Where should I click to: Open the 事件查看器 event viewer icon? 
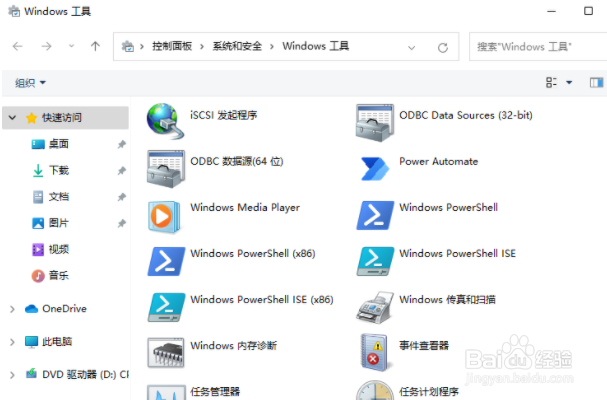tap(374, 352)
